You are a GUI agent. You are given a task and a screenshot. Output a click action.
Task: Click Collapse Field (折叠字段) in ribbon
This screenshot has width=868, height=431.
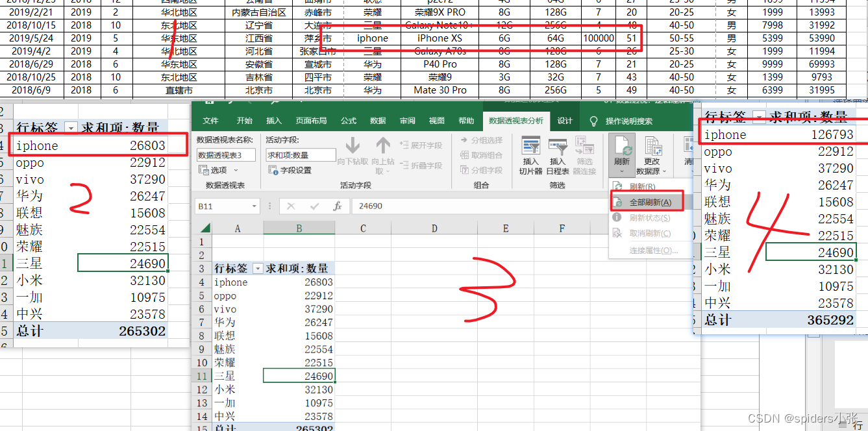point(421,166)
